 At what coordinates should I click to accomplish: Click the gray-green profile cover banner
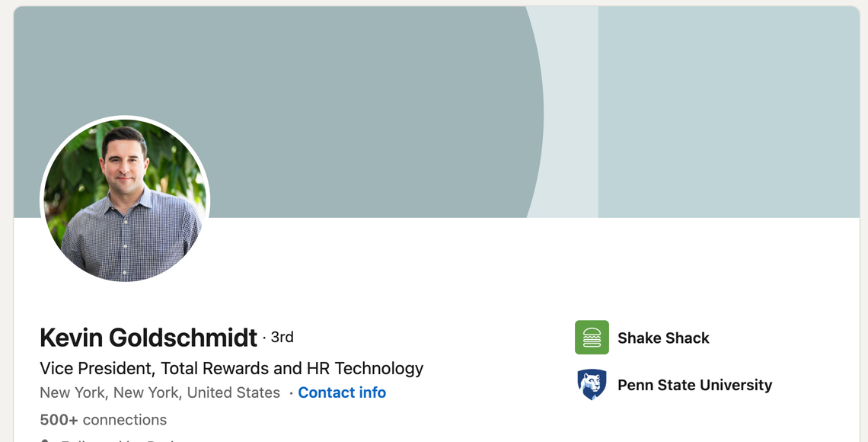[x=305, y=76]
